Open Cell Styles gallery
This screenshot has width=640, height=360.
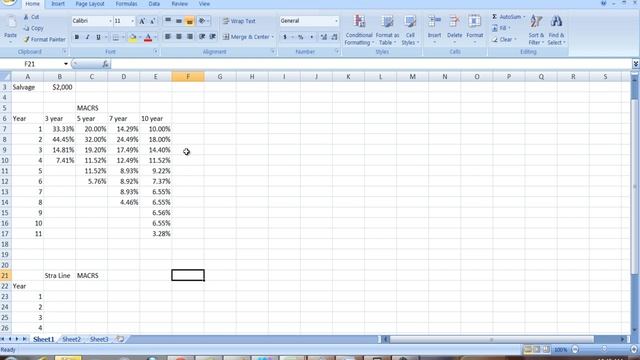(x=410, y=30)
